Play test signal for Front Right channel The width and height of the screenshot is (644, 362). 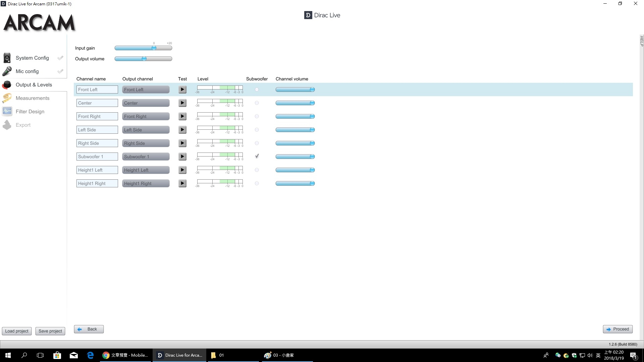click(x=182, y=116)
